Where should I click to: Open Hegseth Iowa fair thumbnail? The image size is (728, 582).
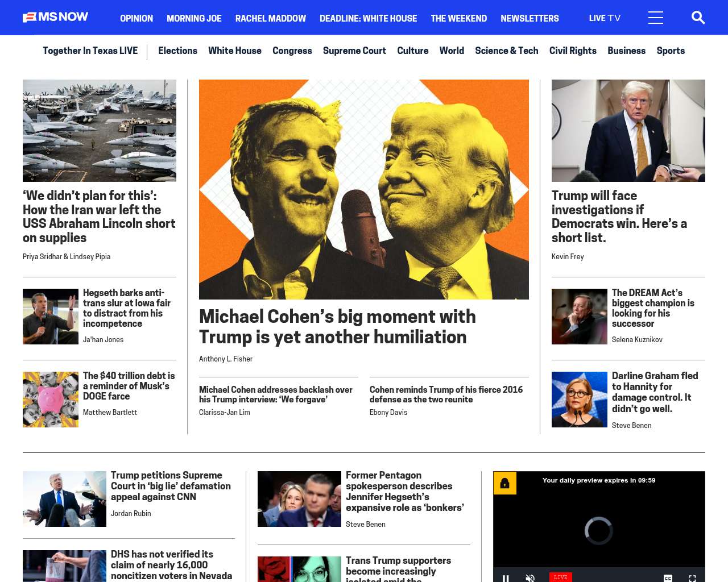(x=51, y=317)
